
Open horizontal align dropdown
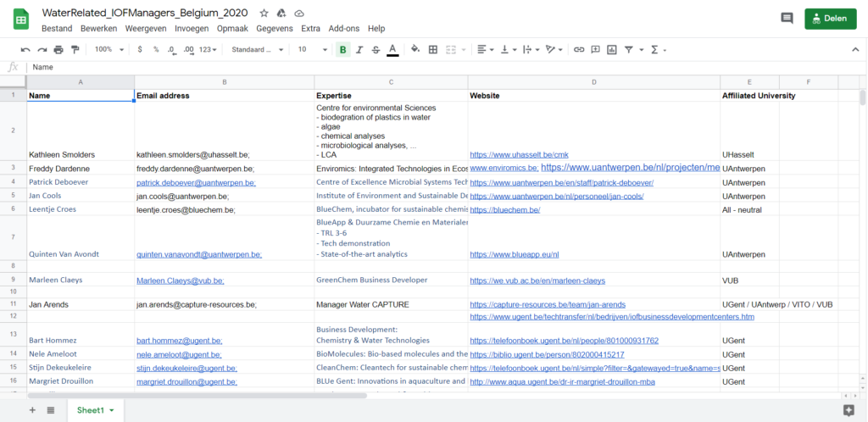click(x=485, y=50)
